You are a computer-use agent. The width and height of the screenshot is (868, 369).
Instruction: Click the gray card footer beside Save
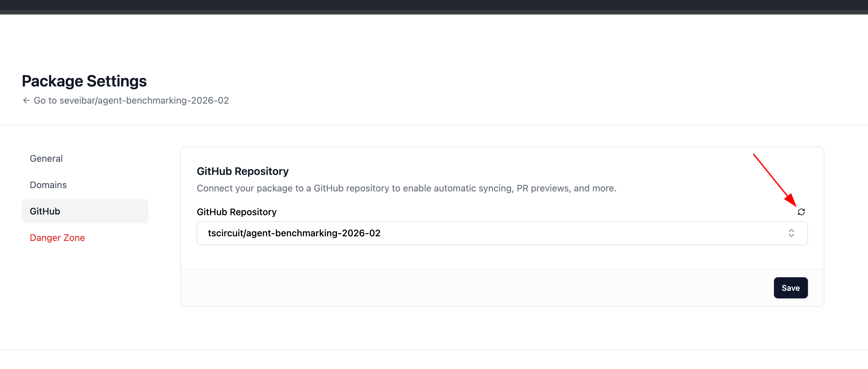click(472, 288)
